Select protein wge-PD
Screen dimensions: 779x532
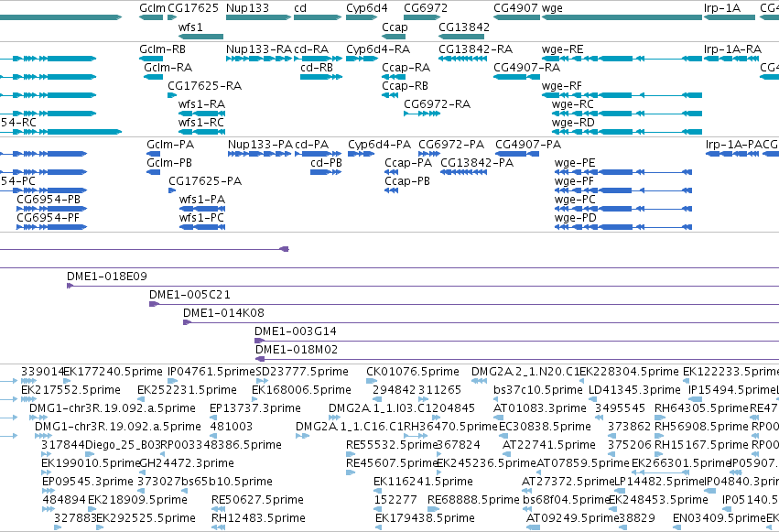pyautogui.click(x=623, y=227)
